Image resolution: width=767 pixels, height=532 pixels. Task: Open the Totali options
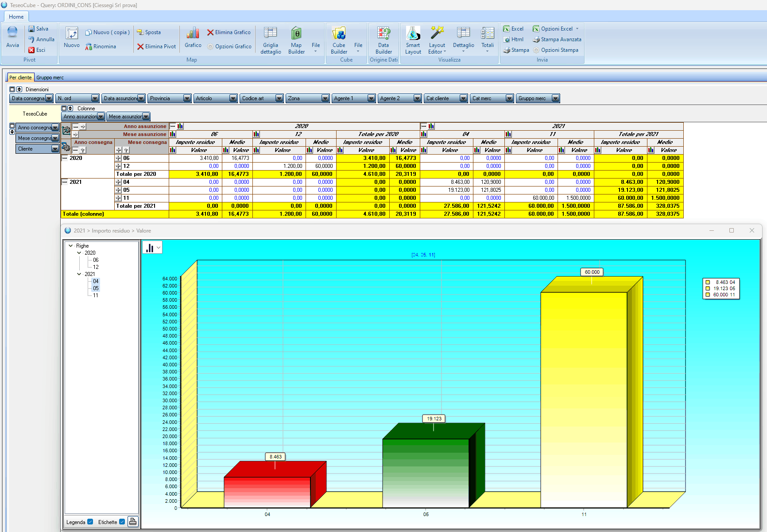pos(488,39)
